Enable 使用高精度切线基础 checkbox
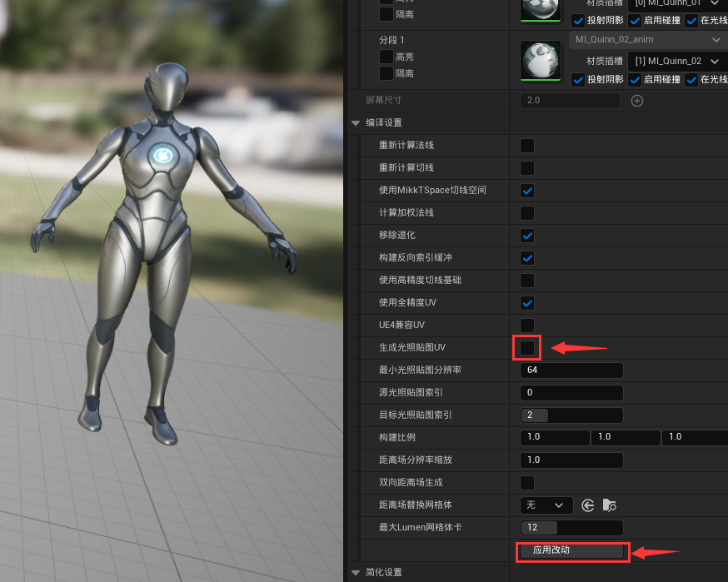This screenshot has height=582, width=728. pos(527,281)
